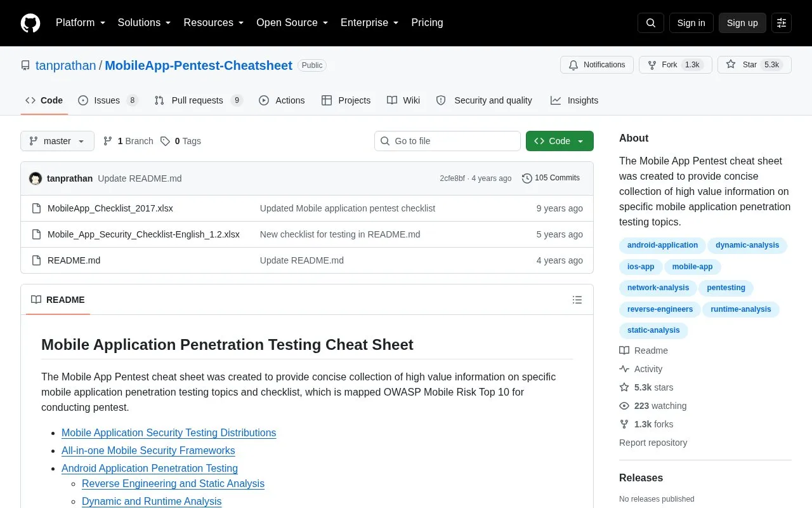
Task: Open the README outline list icon
Action: tap(577, 300)
